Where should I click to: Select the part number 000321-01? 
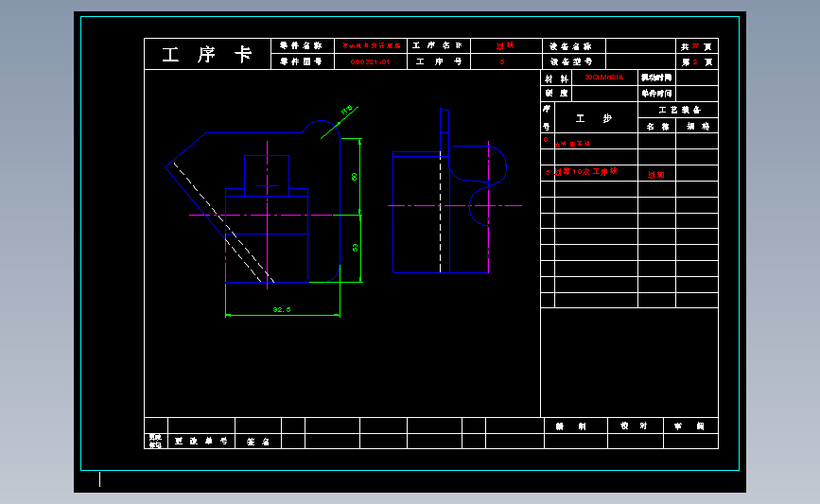pos(370,61)
